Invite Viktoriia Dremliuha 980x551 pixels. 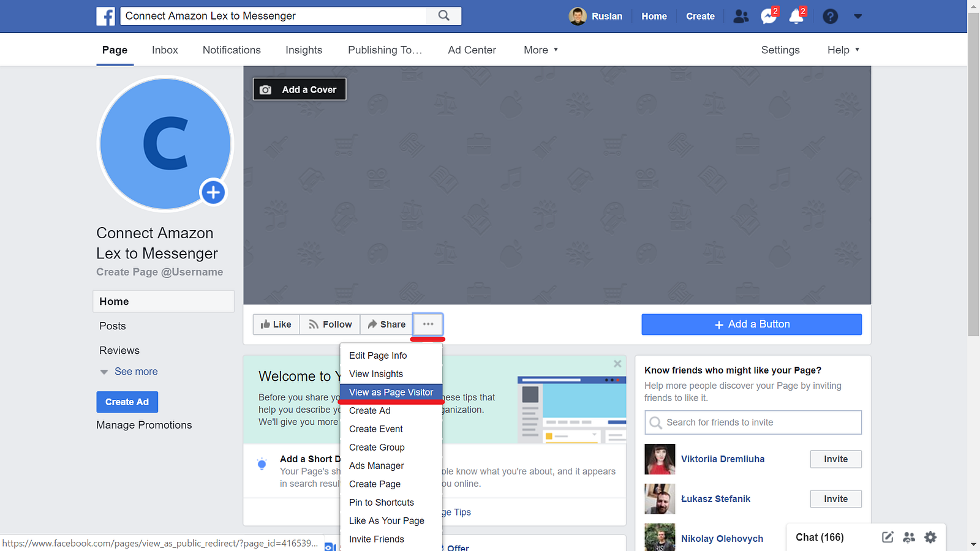point(835,459)
